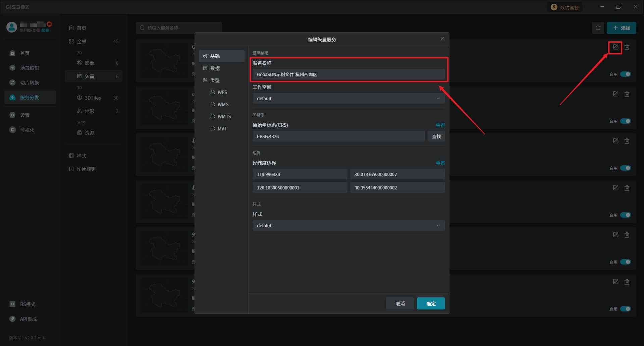Viewport: 644px width, 346px height.
Task: Click 查找 next to the CRS field
Action: [x=436, y=136]
